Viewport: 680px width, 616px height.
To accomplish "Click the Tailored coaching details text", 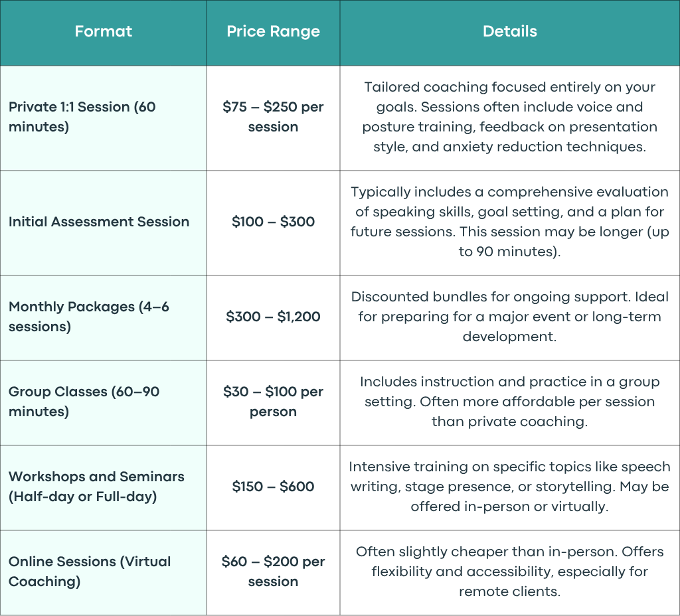I will (x=510, y=117).
